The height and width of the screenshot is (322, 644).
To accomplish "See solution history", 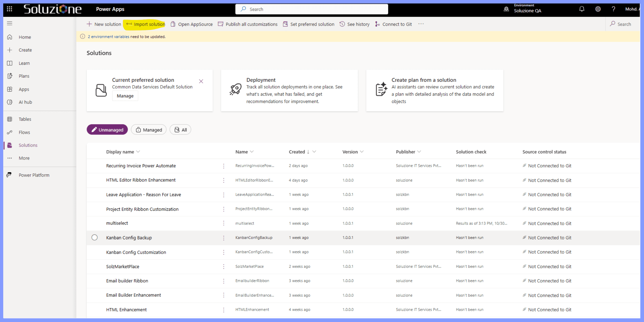I will coord(358,24).
